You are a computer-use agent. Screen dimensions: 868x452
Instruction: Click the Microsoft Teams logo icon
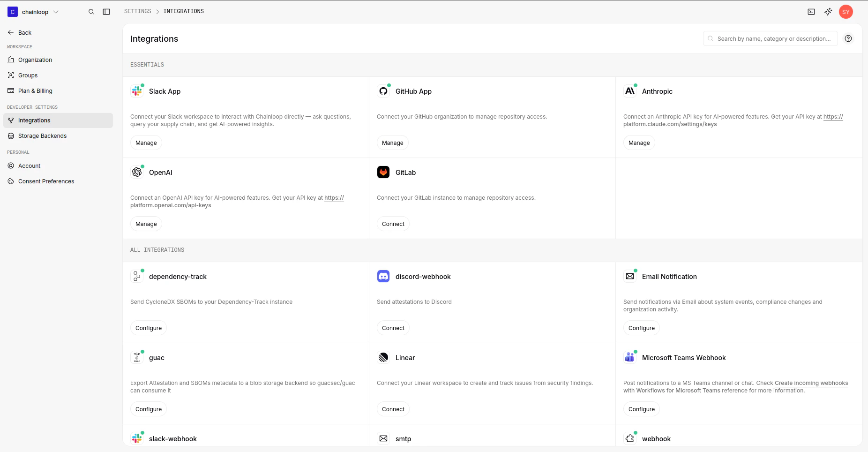coord(630,357)
